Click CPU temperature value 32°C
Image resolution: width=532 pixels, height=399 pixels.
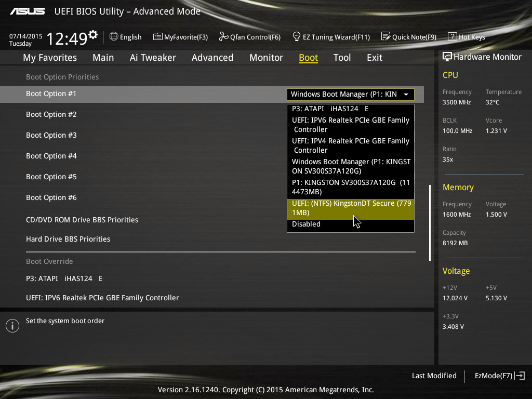[x=493, y=102]
